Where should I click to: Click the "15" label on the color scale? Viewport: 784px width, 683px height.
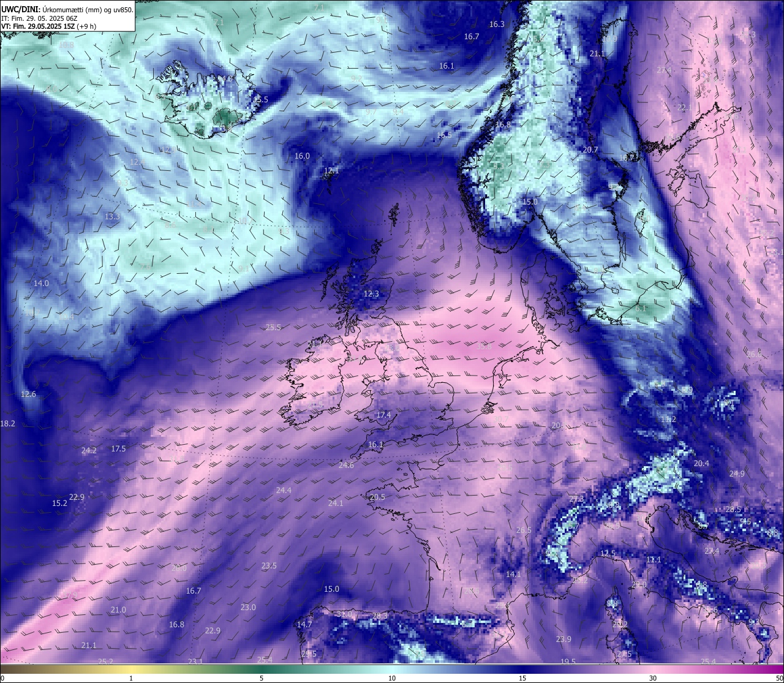click(522, 678)
